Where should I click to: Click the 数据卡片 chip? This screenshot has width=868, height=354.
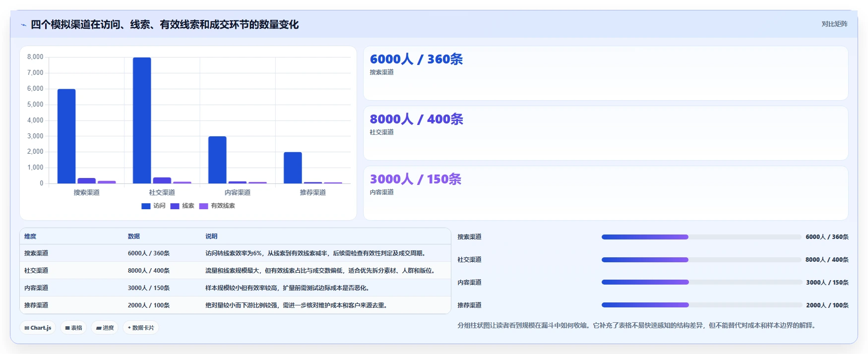(x=141, y=328)
